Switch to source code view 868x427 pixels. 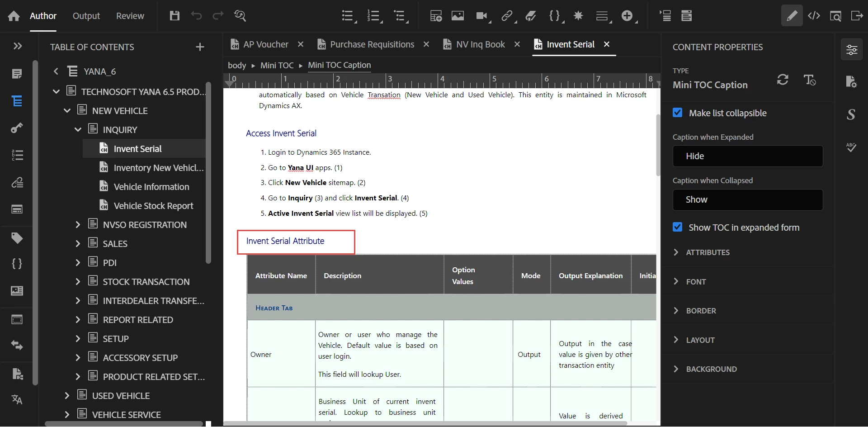coord(814,16)
